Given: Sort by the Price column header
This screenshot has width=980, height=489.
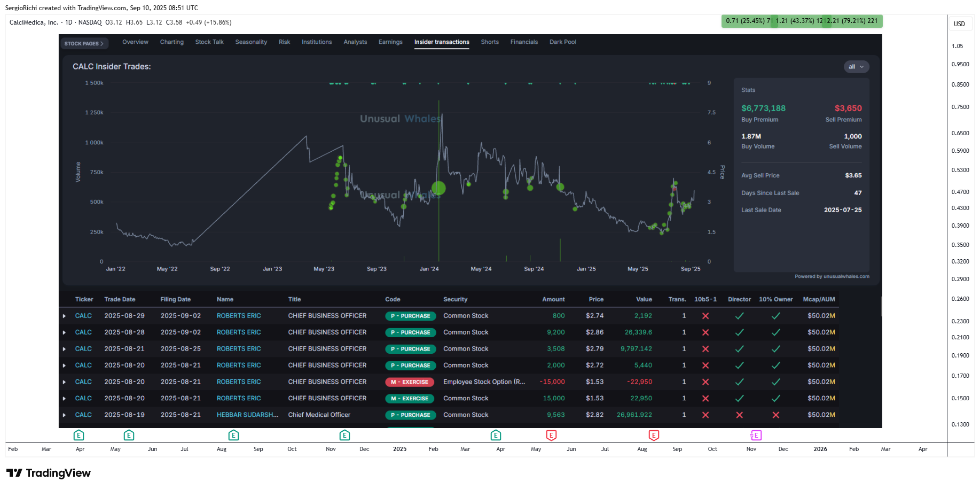Looking at the screenshot, I should [596, 299].
